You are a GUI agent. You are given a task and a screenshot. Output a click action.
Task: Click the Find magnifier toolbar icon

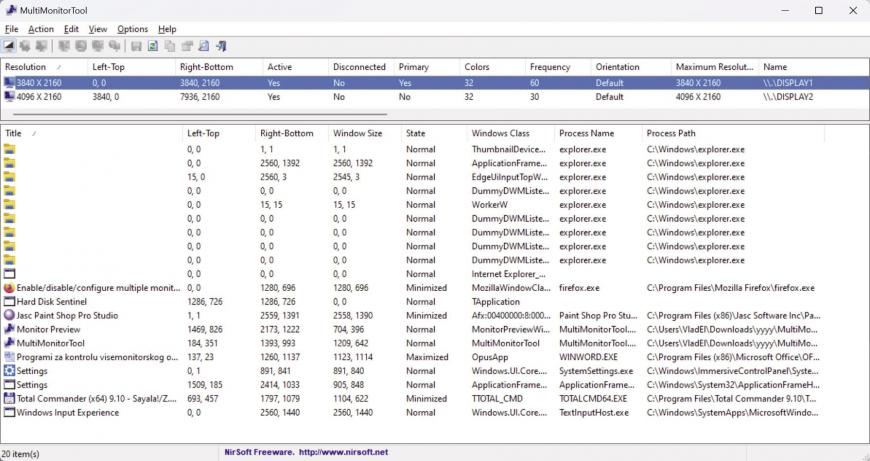click(204, 46)
